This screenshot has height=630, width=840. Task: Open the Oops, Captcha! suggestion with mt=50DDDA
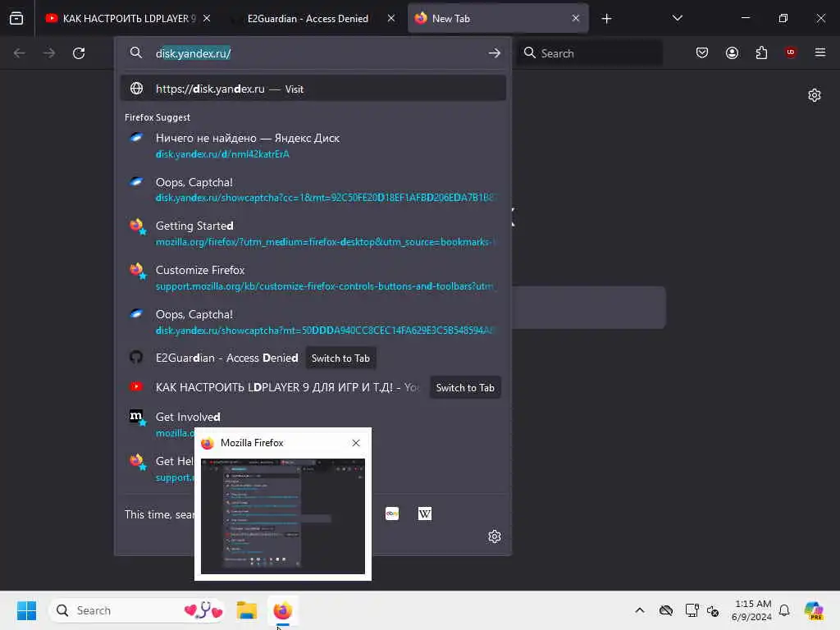pyautogui.click(x=313, y=322)
